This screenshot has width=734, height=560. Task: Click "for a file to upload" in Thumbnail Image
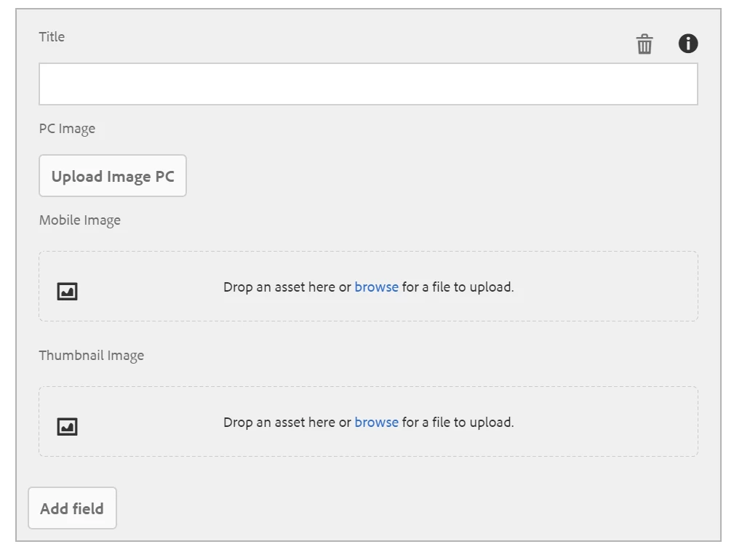coord(458,423)
